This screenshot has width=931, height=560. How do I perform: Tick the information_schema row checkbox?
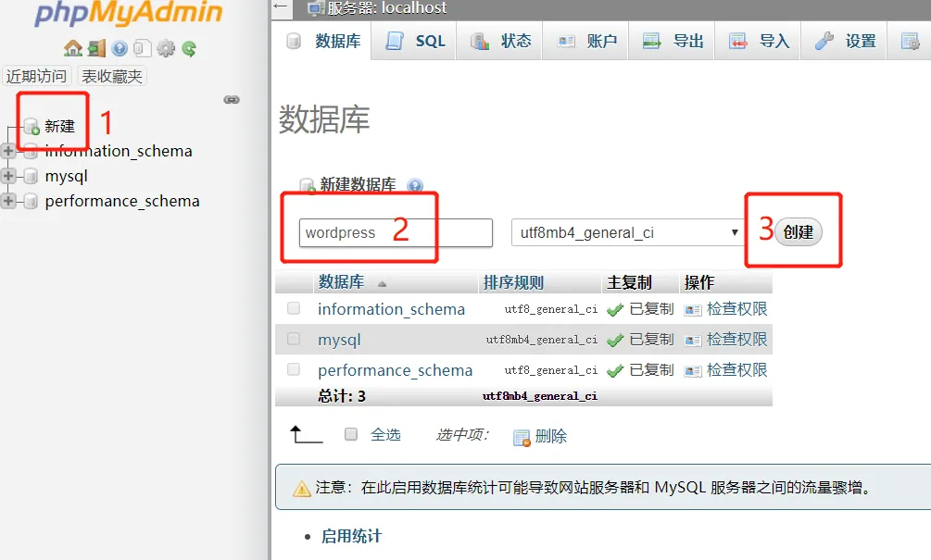pos(293,309)
